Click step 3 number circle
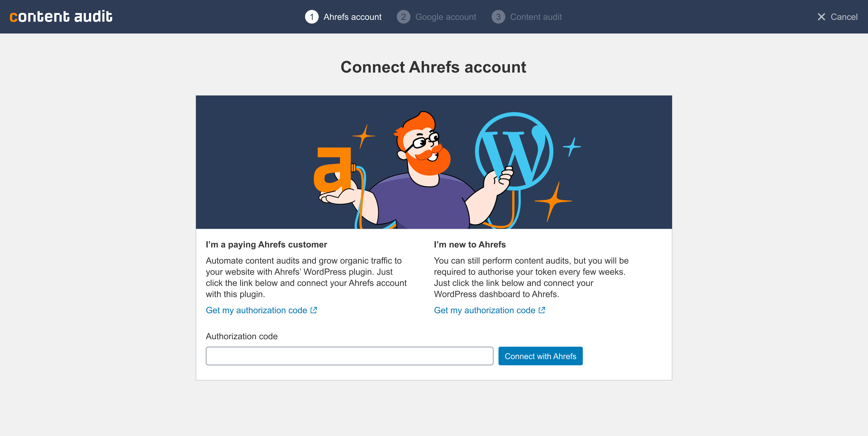 click(x=498, y=17)
